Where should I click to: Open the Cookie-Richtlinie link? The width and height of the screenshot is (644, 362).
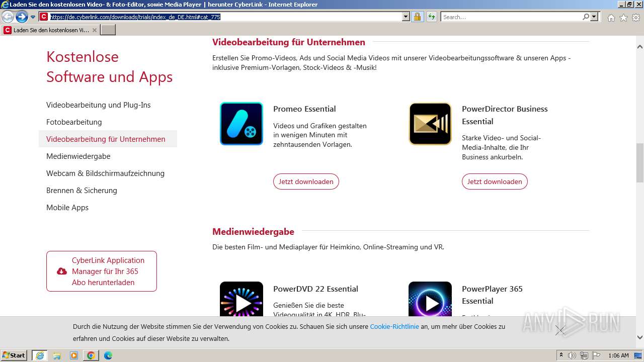point(394,326)
